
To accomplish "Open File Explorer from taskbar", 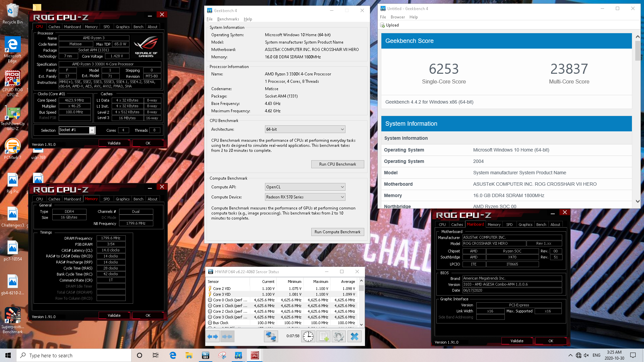I will [x=189, y=355].
